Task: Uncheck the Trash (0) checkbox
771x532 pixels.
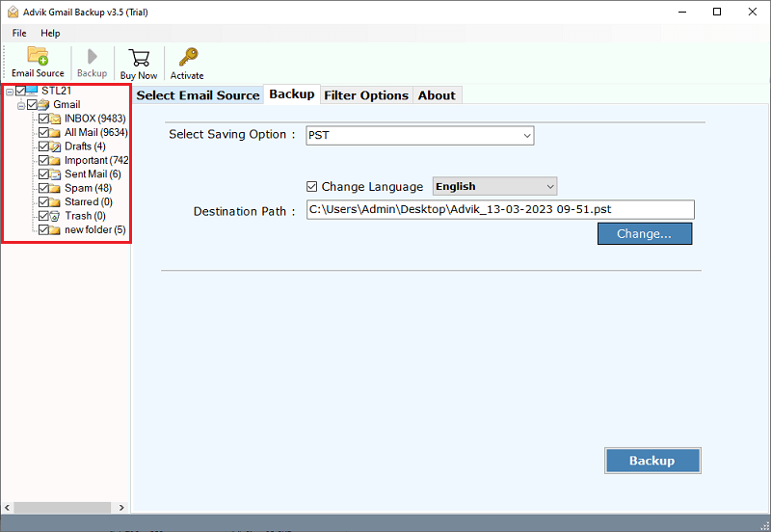Action: tap(43, 216)
